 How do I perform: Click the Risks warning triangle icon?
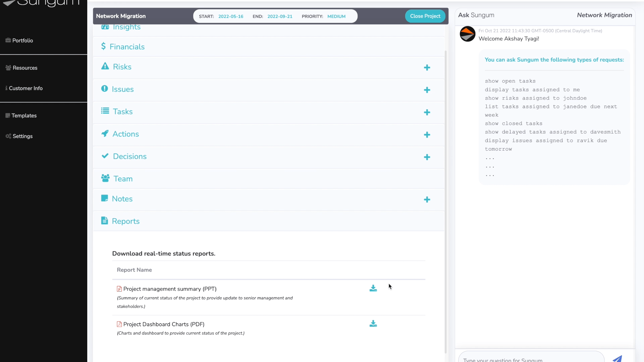coord(105,66)
